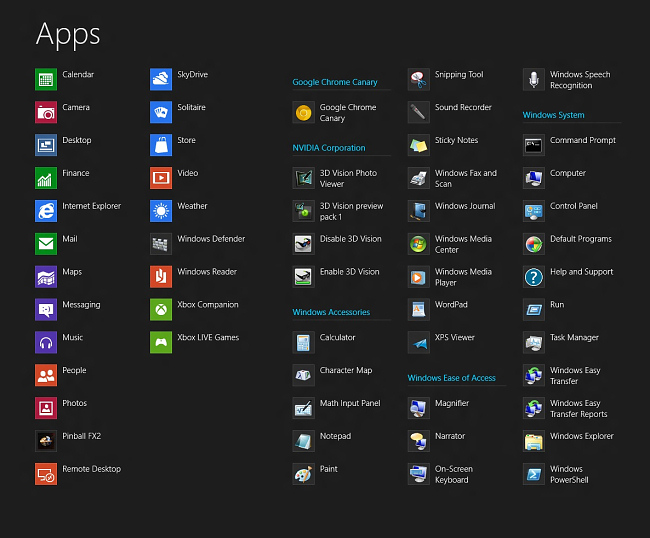This screenshot has width=650, height=538.
Task: Open 3D Vision Photo Viewer icon
Action: [303, 178]
